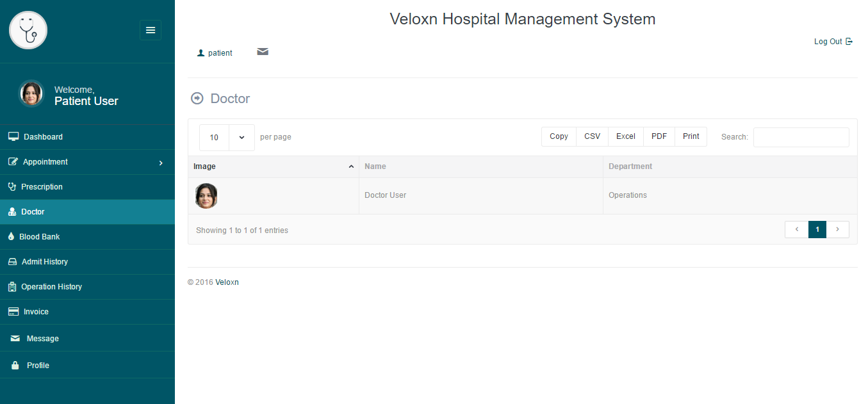
Task: Open the envelope messages icon in header
Action: point(263,52)
